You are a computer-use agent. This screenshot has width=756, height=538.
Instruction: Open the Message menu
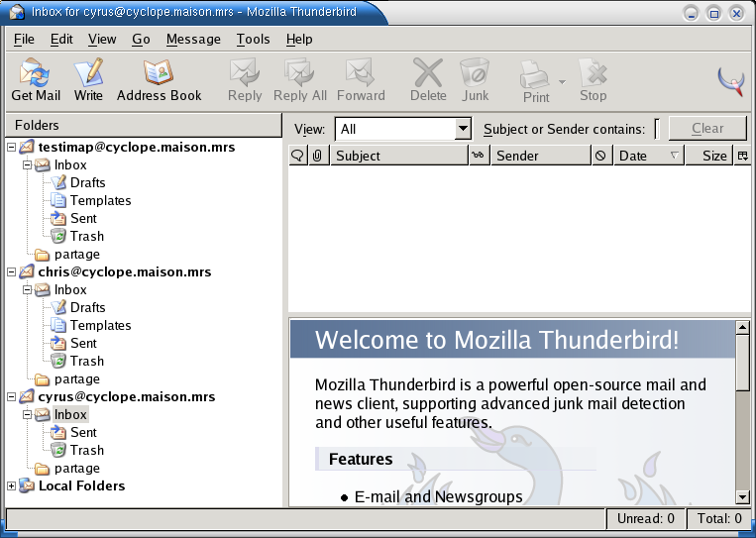point(193,39)
